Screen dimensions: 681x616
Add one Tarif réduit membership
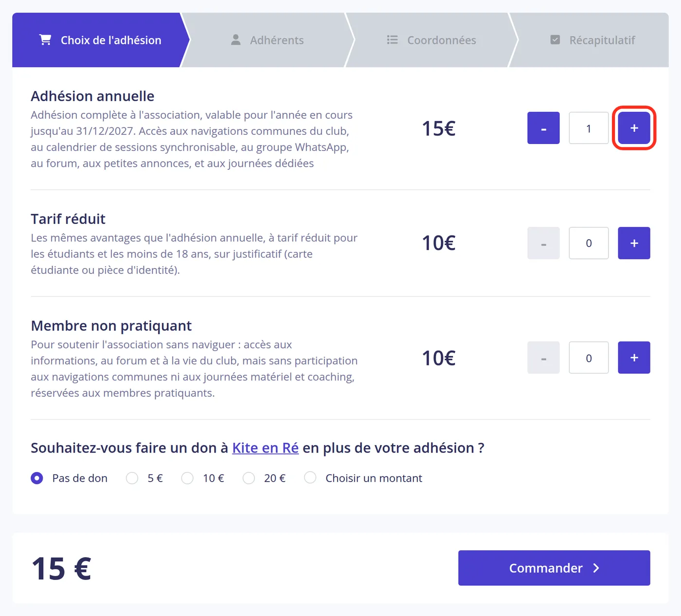(634, 243)
